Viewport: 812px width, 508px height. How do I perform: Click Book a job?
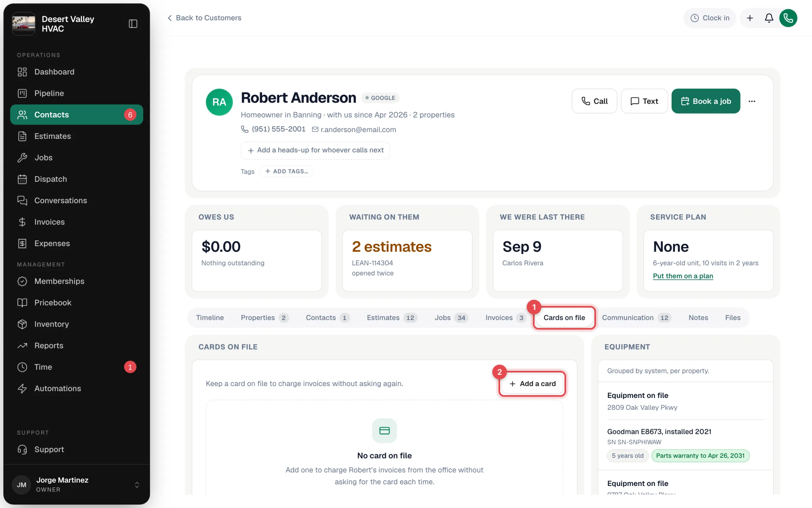706,101
